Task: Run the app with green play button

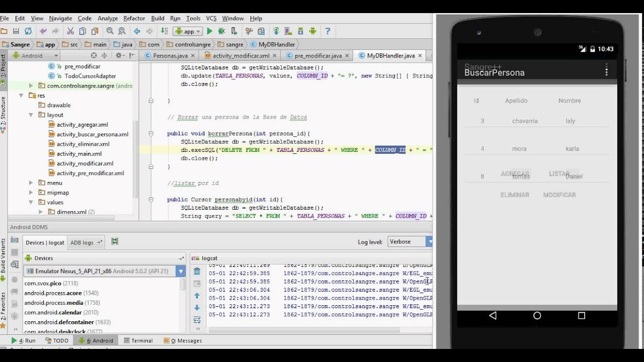Action: (x=210, y=31)
